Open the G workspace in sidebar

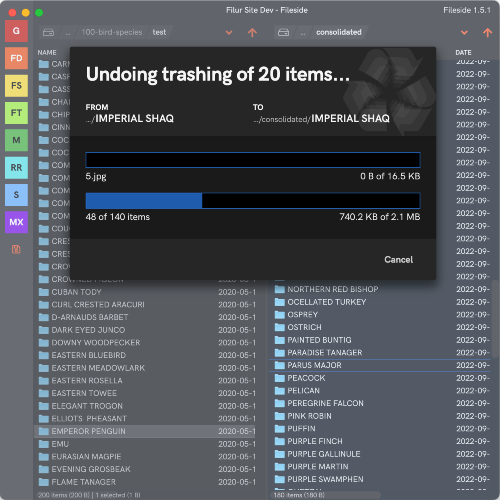click(16, 31)
